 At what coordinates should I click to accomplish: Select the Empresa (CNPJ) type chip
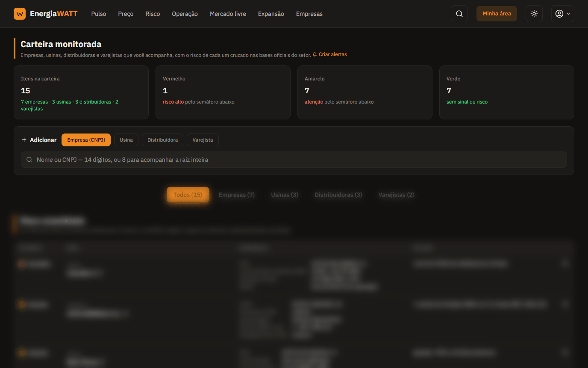86,140
